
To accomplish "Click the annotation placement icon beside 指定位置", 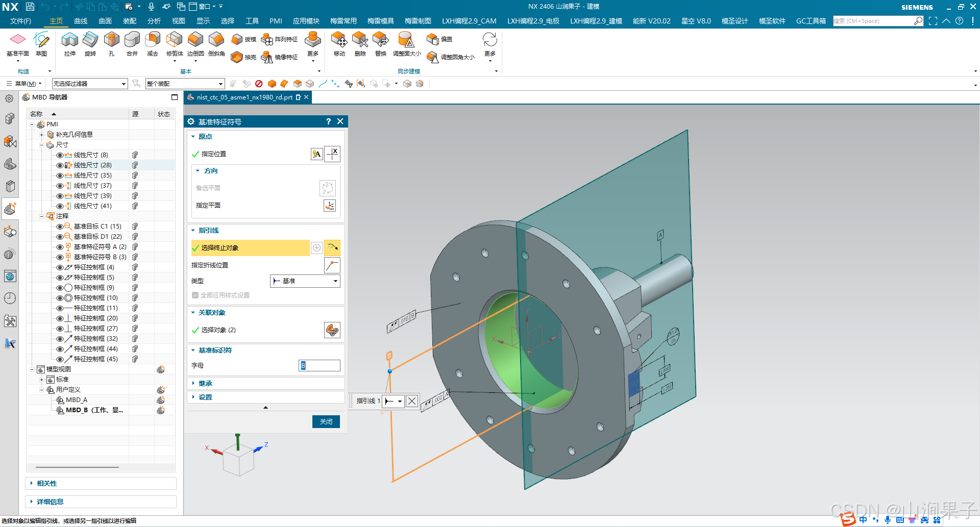I will pos(317,154).
